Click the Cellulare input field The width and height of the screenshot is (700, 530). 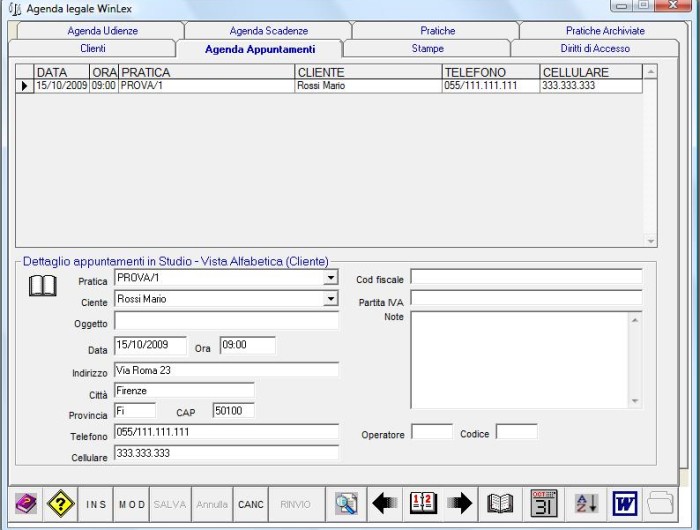(x=226, y=453)
